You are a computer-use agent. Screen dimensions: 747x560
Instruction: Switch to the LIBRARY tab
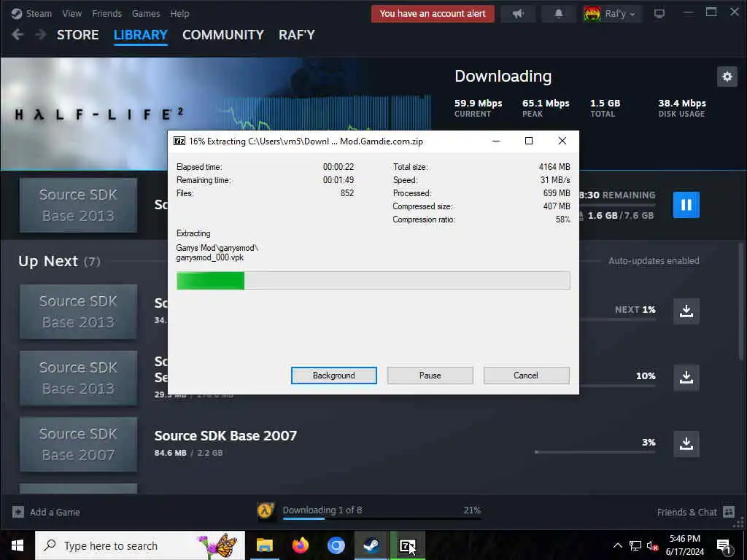coord(141,35)
